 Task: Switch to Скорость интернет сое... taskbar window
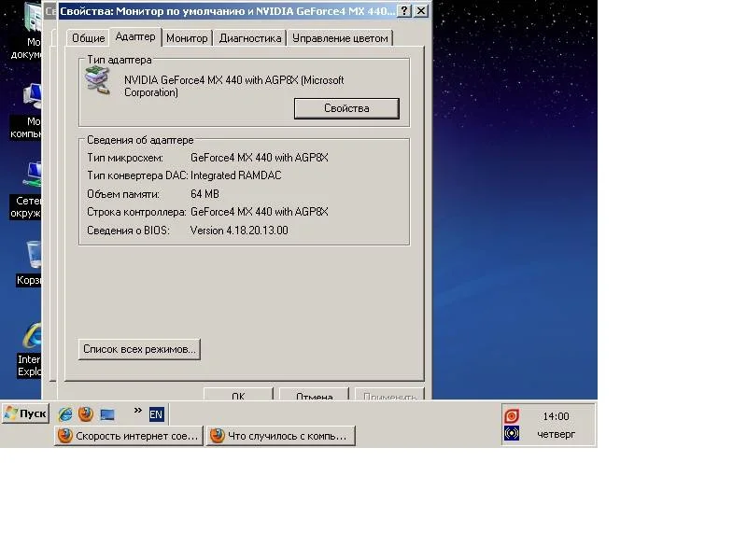pyautogui.click(x=129, y=436)
